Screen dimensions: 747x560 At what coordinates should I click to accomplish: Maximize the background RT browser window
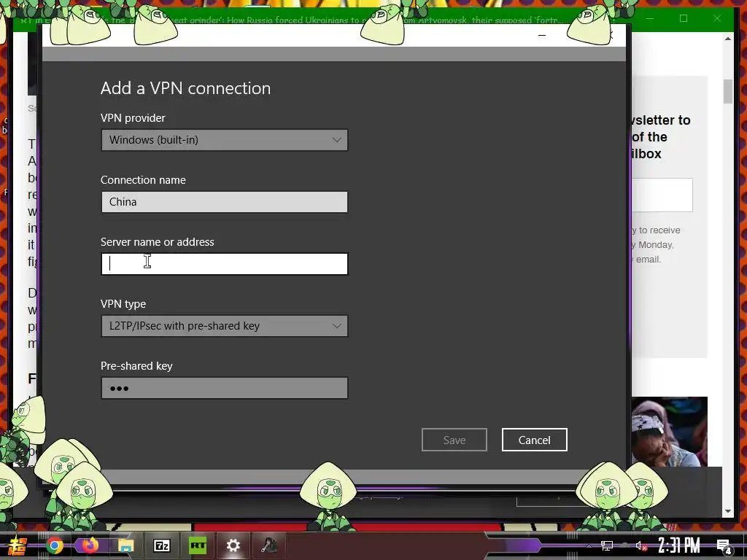(683, 18)
